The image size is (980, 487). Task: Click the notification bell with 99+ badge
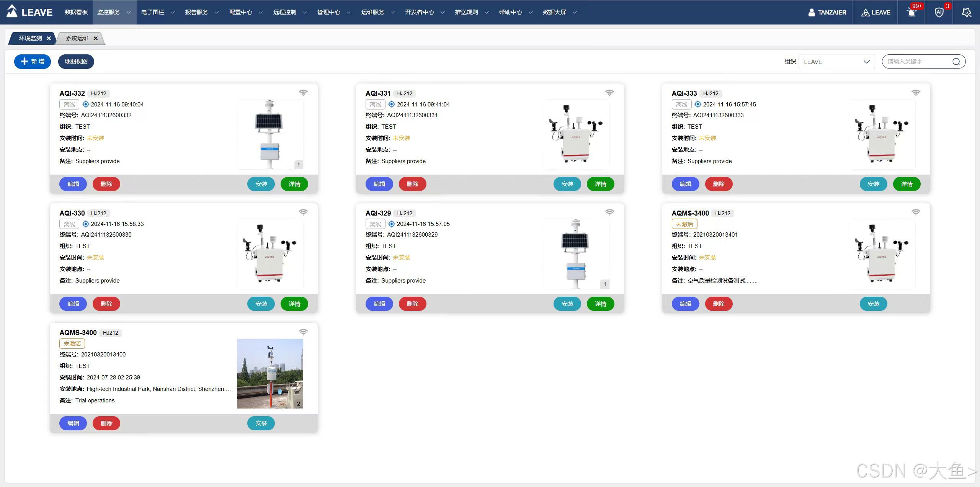(x=911, y=12)
